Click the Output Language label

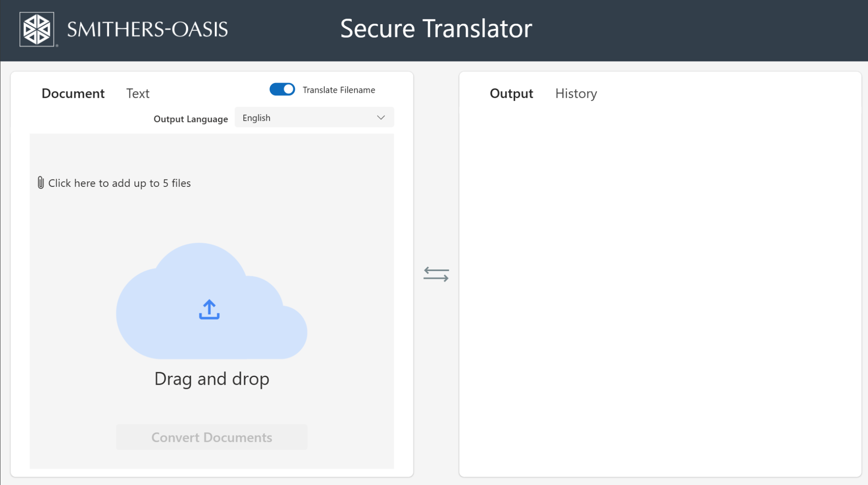click(190, 119)
